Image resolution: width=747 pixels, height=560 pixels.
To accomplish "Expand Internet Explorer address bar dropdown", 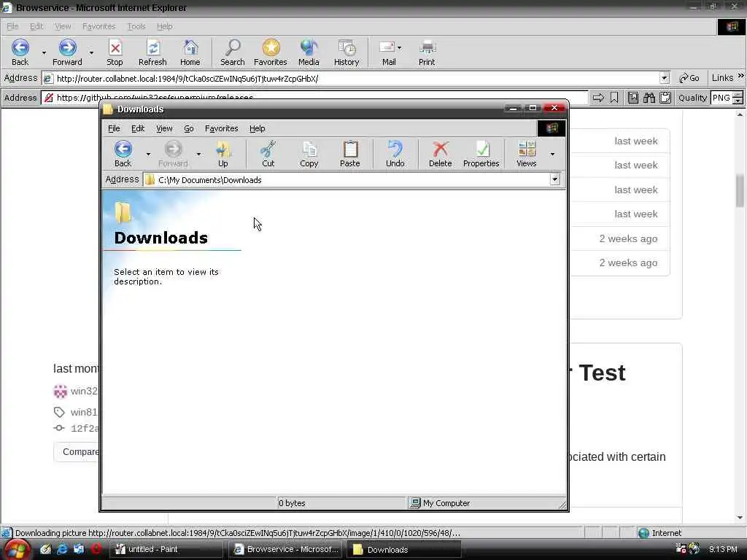I will (664, 78).
